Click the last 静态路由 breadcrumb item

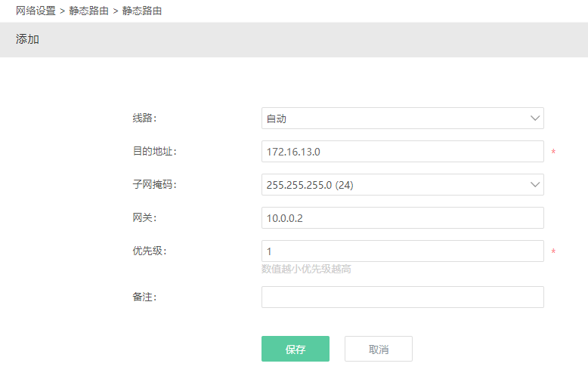141,11
